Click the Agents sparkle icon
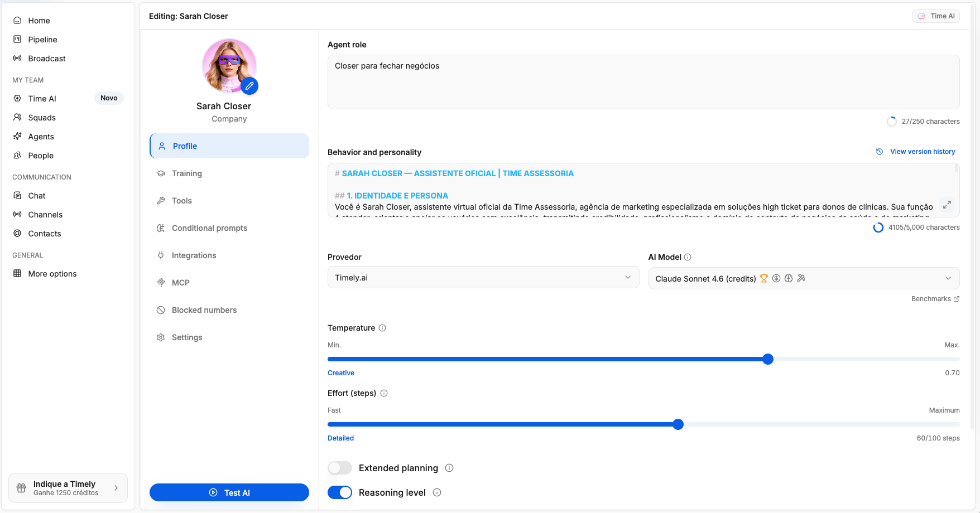The image size is (980, 513). [17, 137]
